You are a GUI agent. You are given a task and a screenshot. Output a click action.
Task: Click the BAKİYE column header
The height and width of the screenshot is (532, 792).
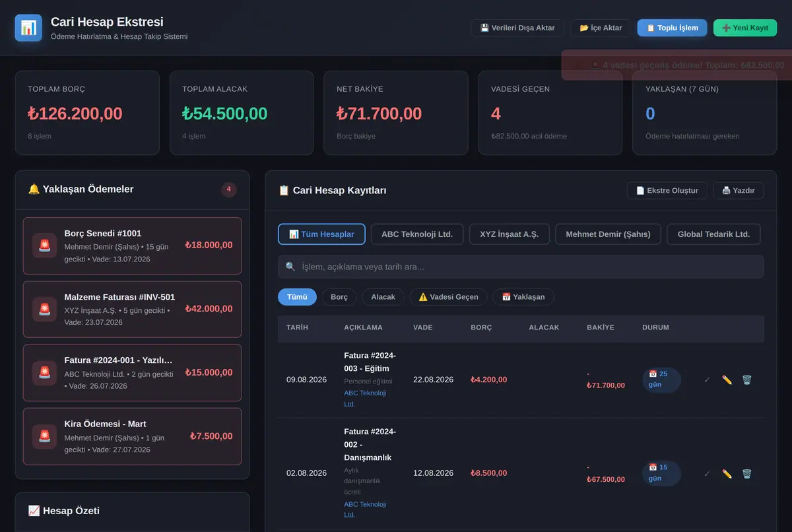(601, 327)
